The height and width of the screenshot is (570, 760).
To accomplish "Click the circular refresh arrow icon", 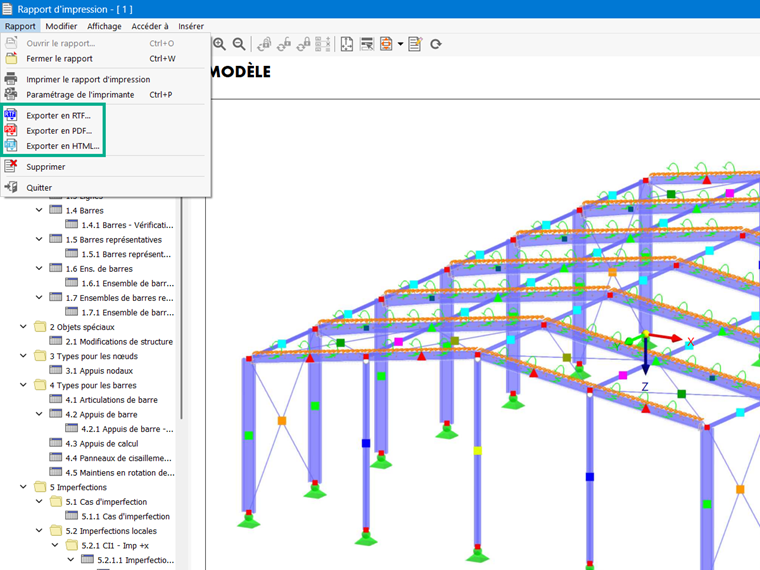I will click(x=436, y=44).
